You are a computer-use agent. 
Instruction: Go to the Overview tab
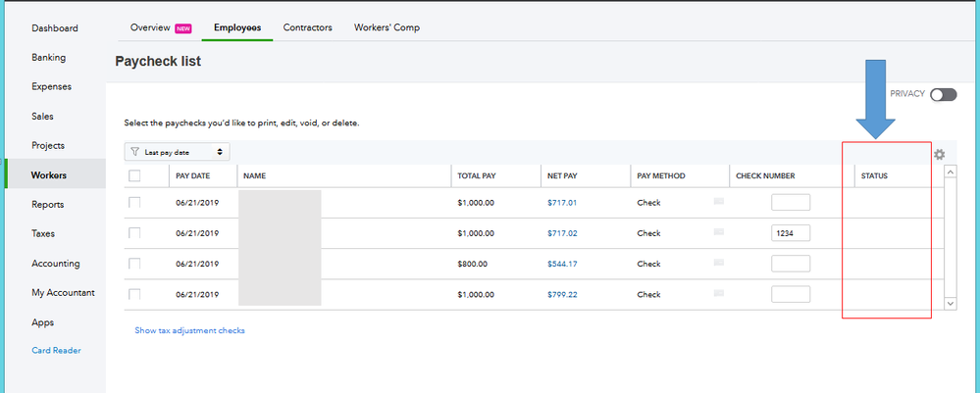coord(150,27)
